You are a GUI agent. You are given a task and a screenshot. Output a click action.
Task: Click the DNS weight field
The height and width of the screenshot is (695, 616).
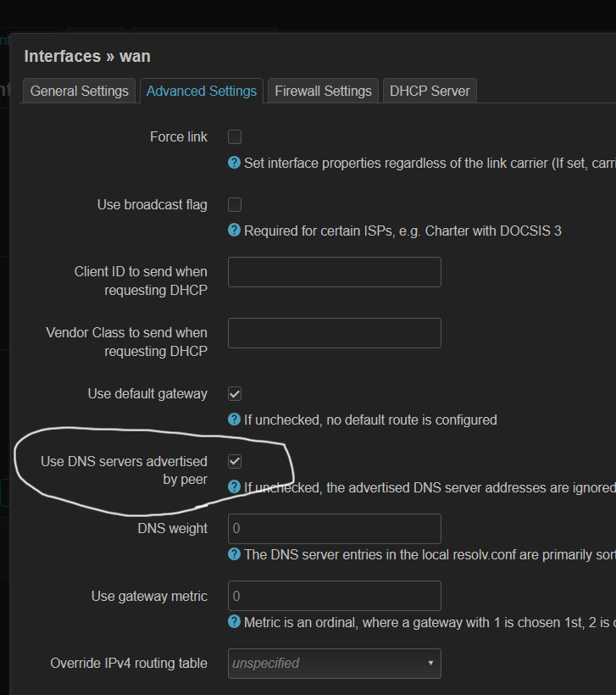[335, 529]
